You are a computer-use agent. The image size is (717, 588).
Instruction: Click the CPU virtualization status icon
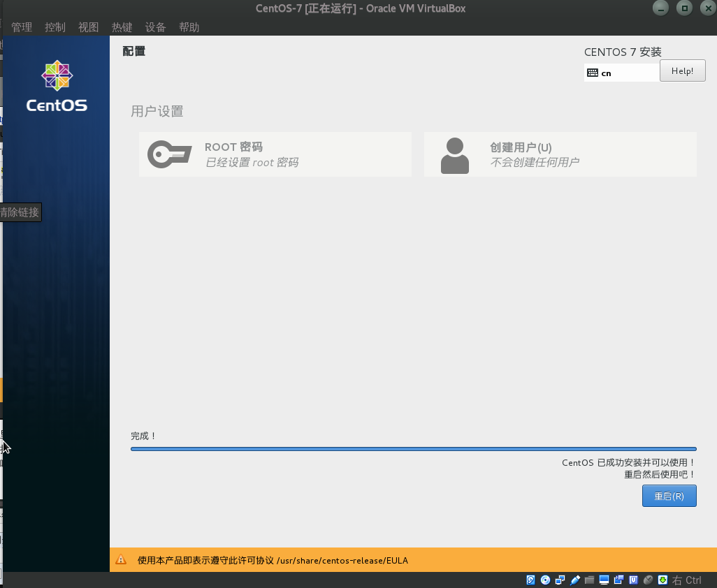coord(633,580)
